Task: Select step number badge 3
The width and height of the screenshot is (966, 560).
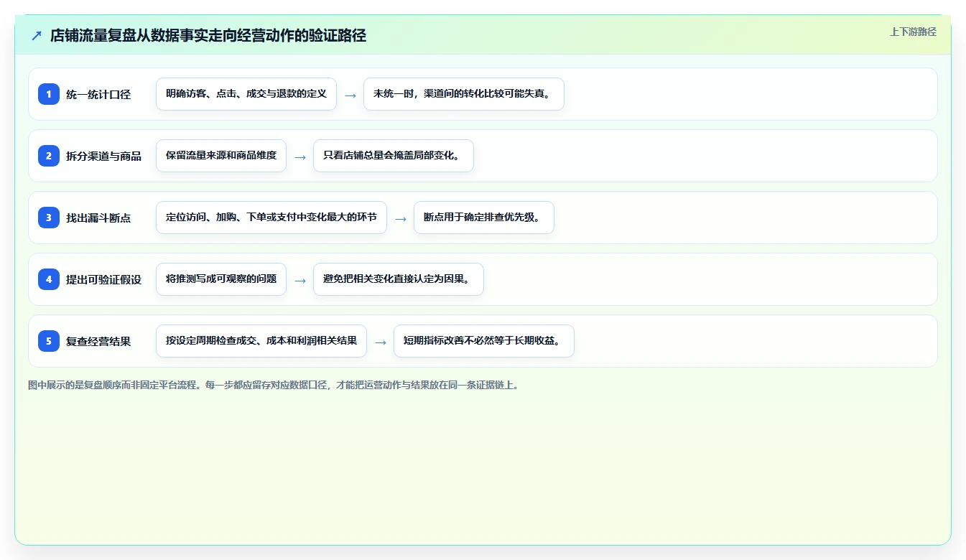Action: [49, 218]
